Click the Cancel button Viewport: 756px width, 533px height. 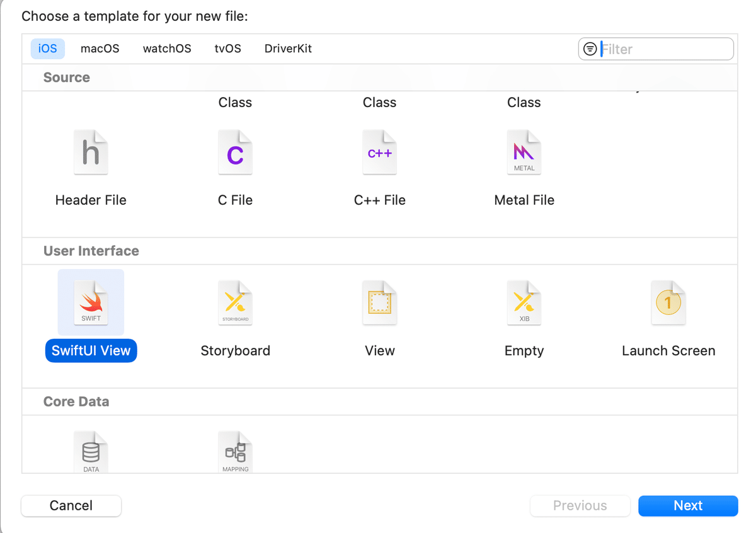(71, 506)
